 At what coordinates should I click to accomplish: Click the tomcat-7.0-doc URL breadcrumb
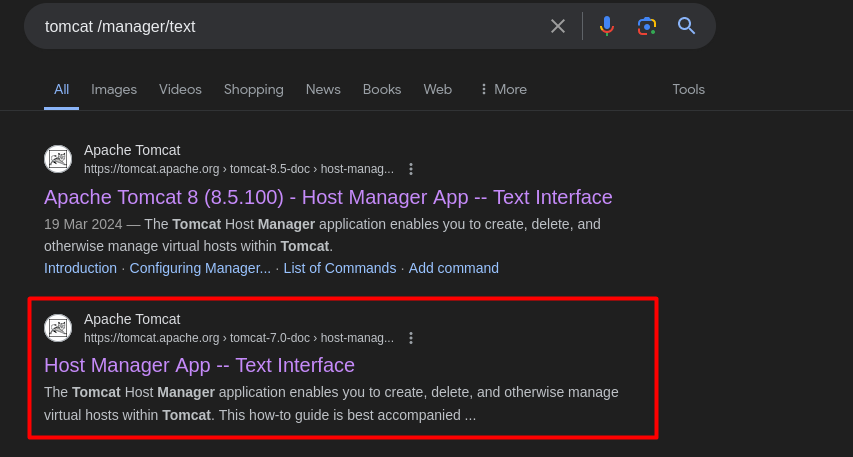[239, 338]
